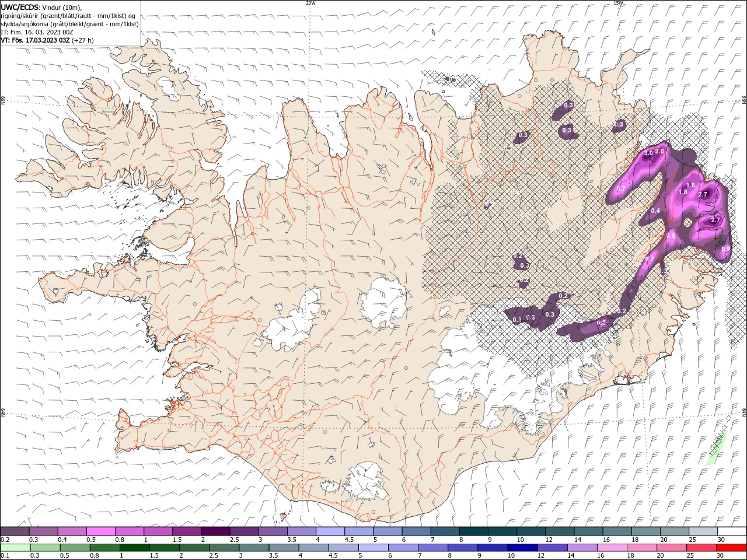Click the 15W longitude label
The width and height of the screenshot is (747, 560).
click(618, 3)
